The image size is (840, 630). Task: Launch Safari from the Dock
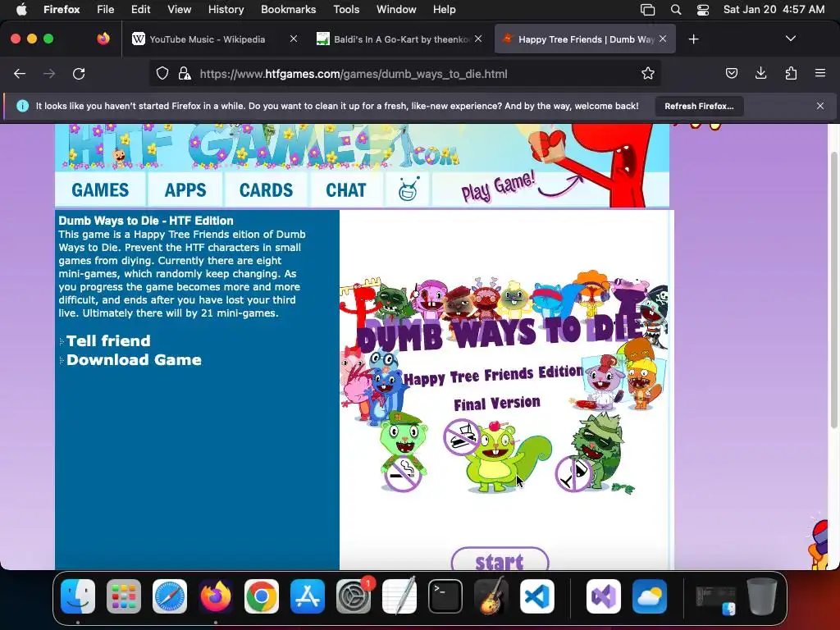[170, 596]
